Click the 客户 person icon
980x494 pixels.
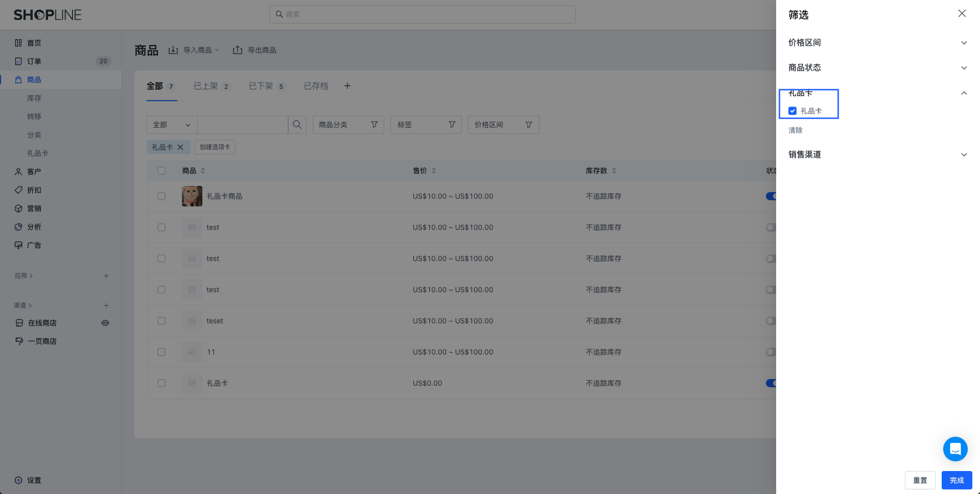[x=18, y=172]
